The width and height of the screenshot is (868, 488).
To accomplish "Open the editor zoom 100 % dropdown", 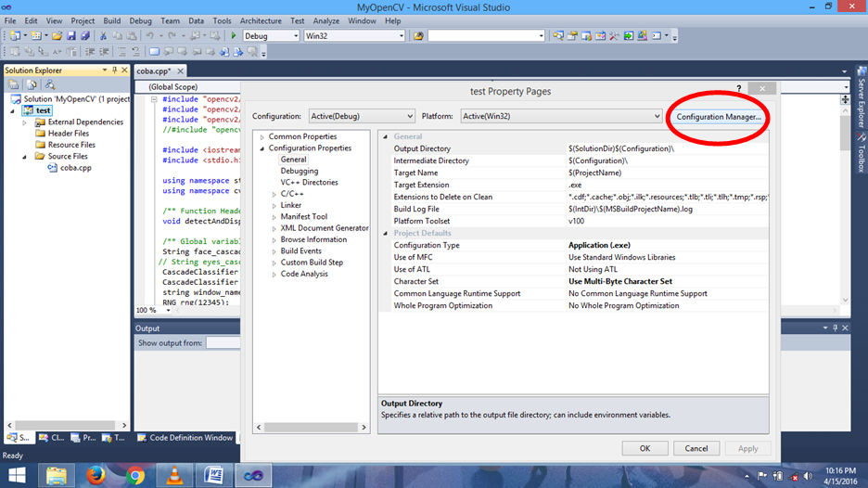I will pyautogui.click(x=168, y=310).
